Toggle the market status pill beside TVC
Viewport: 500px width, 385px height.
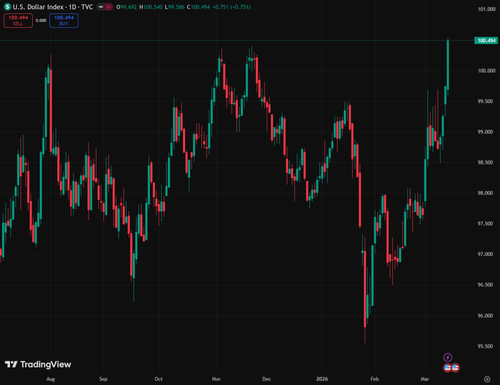click(105, 7)
